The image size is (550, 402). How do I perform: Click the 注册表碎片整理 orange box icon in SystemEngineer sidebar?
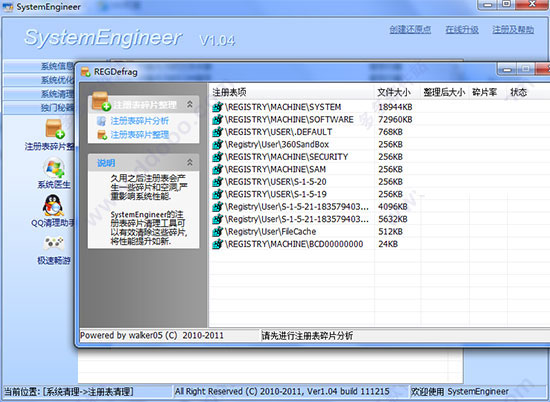pyautogui.click(x=55, y=128)
